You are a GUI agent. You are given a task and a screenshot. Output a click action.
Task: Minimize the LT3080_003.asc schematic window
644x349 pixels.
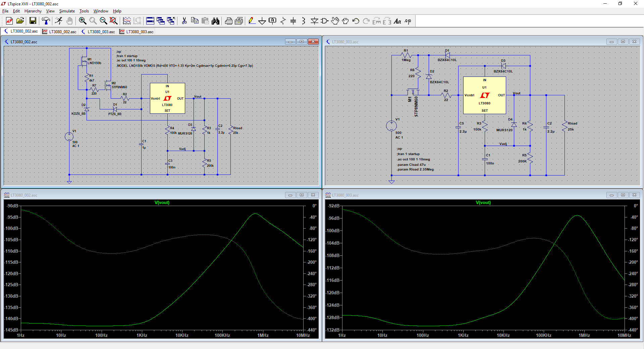(x=611, y=42)
